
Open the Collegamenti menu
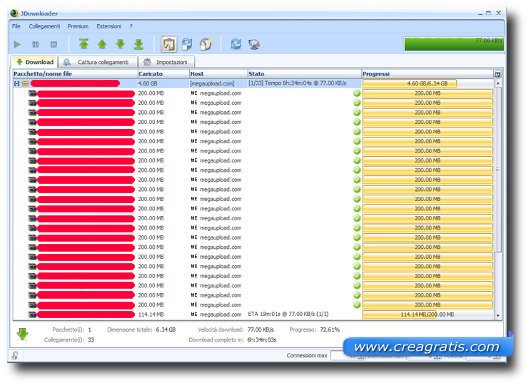[44, 26]
